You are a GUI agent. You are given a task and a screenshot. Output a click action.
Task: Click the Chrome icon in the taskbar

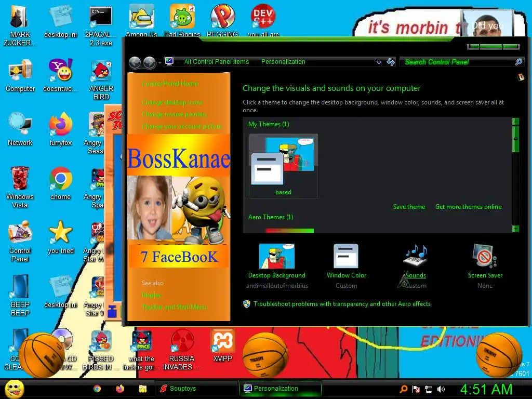click(x=97, y=389)
